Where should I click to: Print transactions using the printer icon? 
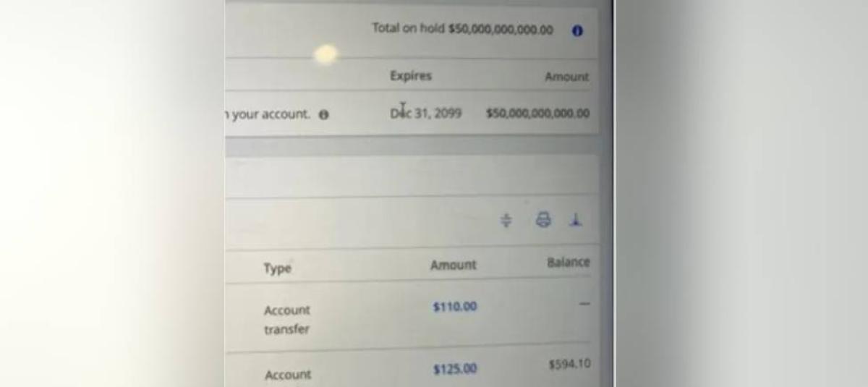[542, 219]
